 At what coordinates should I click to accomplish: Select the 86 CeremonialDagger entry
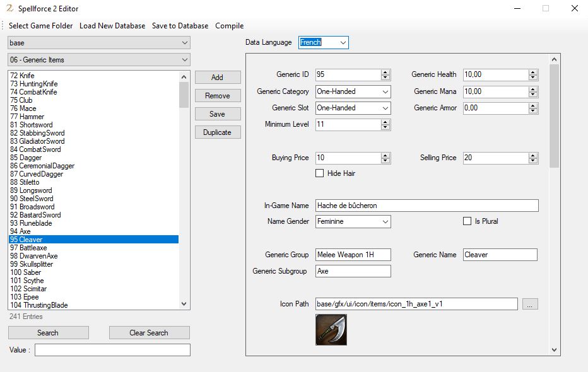pyautogui.click(x=94, y=166)
